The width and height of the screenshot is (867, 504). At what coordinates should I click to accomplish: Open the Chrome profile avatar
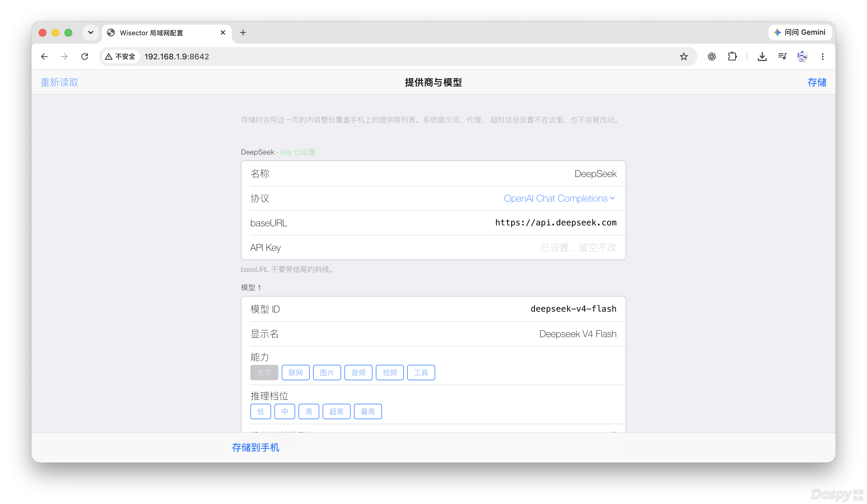pos(802,57)
